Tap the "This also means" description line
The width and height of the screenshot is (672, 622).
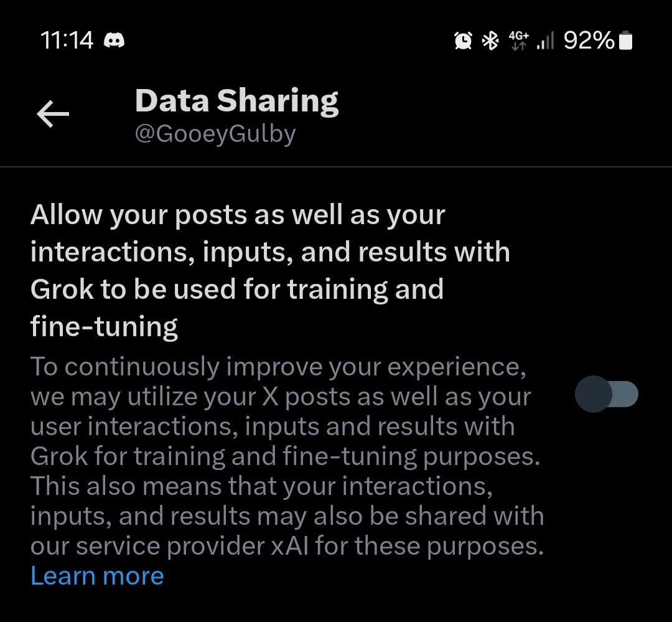coord(261,486)
